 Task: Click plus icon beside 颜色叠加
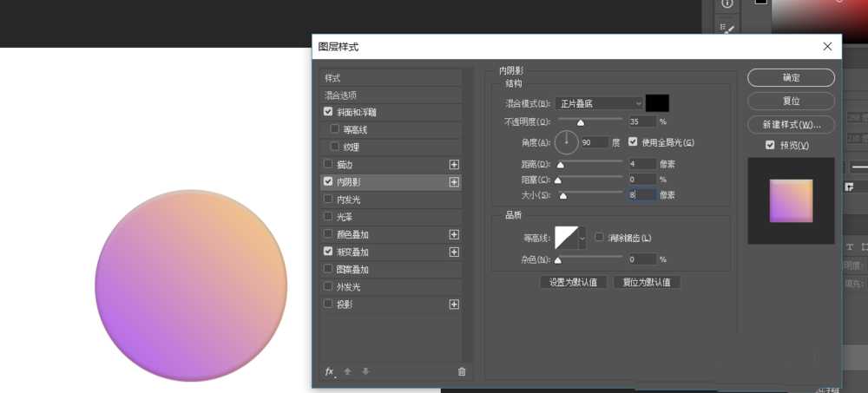pyautogui.click(x=453, y=234)
